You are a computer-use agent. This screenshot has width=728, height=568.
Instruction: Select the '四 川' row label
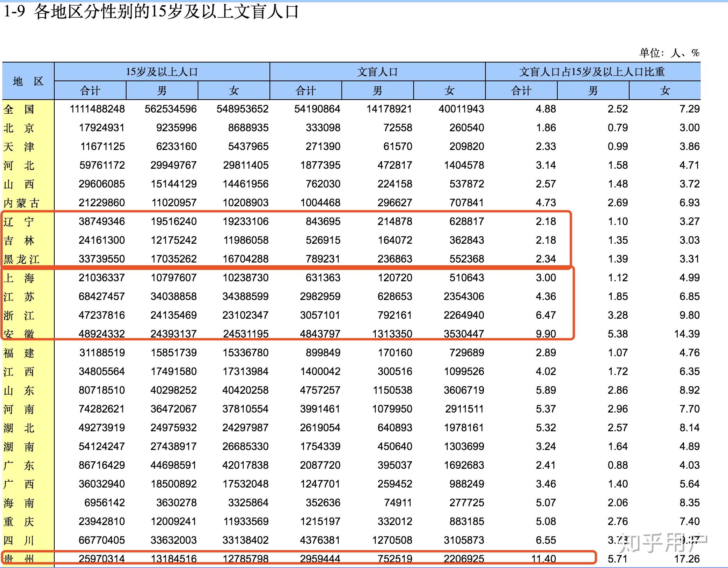19,541
